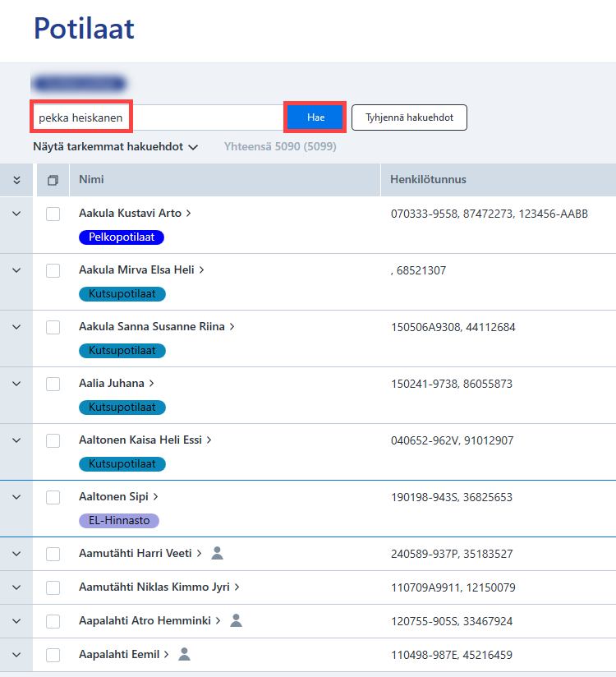The height and width of the screenshot is (677, 616).
Task: Click Kutsupotilaat tag under Aakula Mirva
Action: pyautogui.click(x=122, y=294)
